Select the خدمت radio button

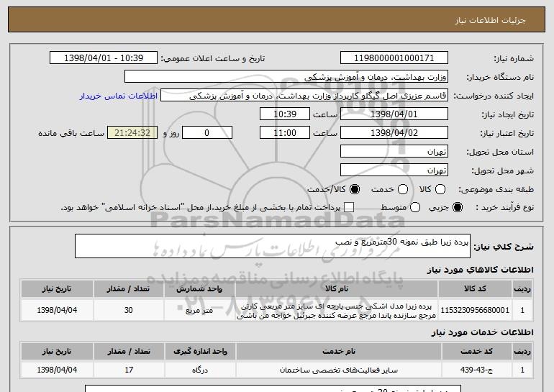[403, 189]
